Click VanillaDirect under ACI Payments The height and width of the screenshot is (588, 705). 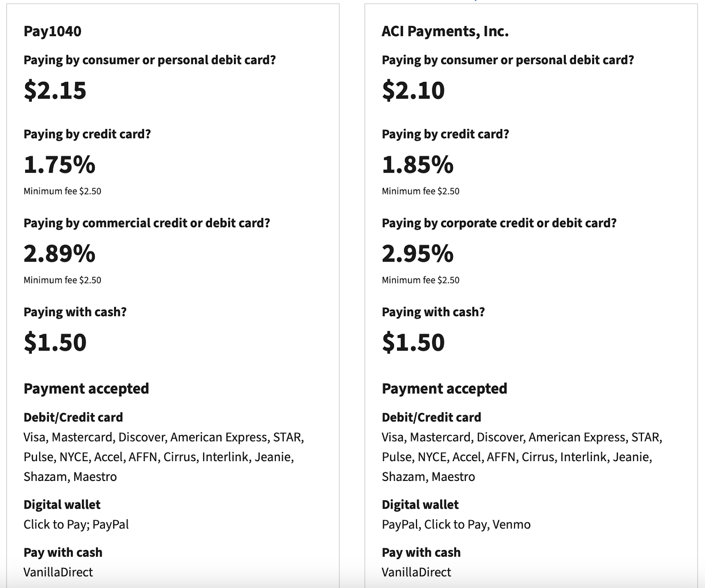(416, 572)
